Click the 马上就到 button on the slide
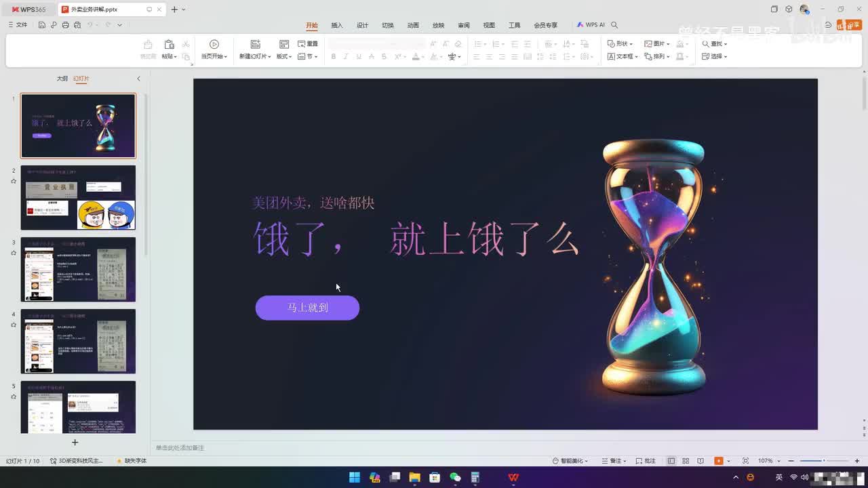This screenshot has height=488, width=868. (307, 308)
